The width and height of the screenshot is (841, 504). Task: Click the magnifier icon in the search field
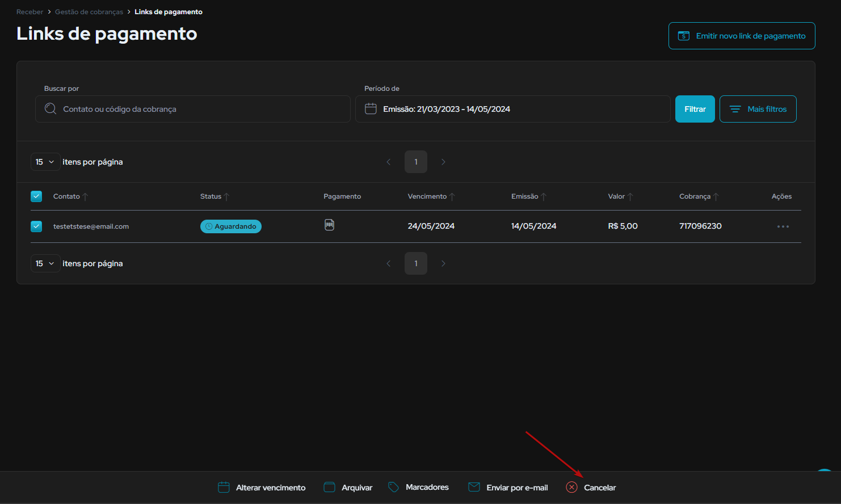coord(51,109)
